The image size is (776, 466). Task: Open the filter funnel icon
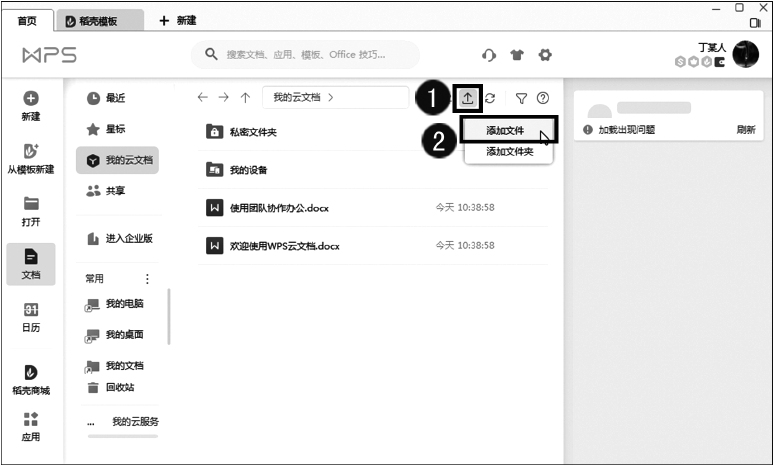521,98
